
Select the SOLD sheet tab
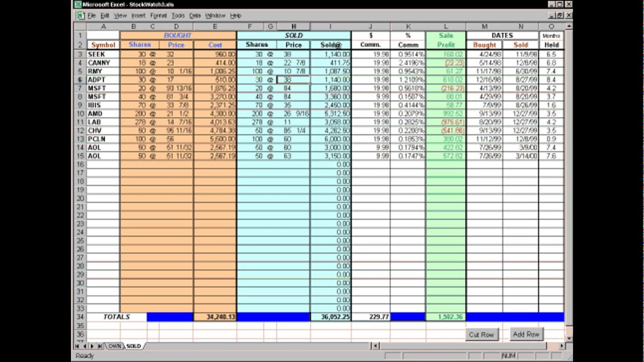tap(133, 346)
